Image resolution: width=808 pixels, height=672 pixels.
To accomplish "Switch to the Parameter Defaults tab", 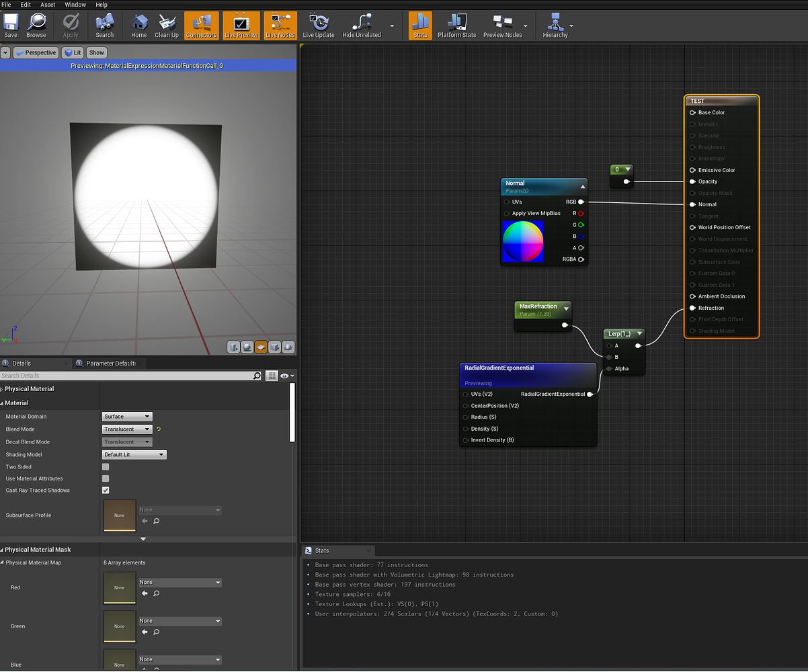I will (109, 363).
